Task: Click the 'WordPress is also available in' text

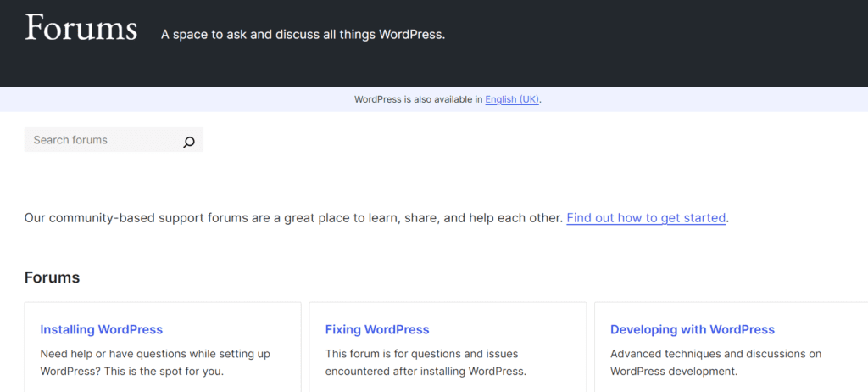Action: (x=419, y=100)
